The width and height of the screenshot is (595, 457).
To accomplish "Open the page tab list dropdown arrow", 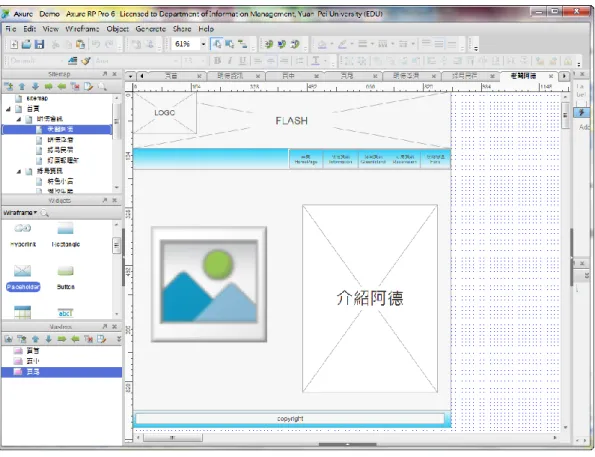I will (x=130, y=76).
